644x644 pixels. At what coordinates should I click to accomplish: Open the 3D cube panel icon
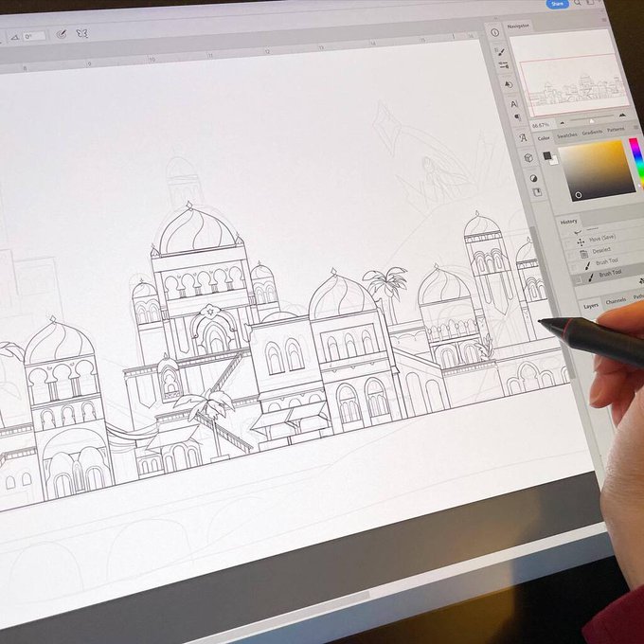(528, 158)
